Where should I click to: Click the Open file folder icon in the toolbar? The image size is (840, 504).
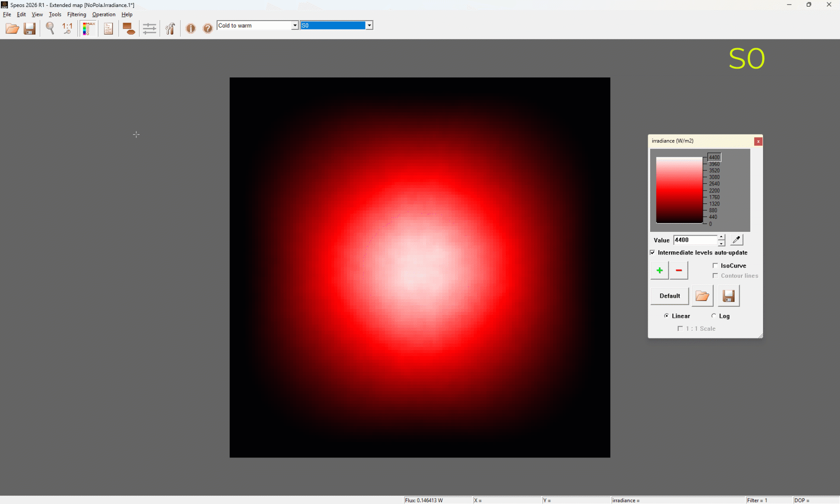click(x=12, y=28)
